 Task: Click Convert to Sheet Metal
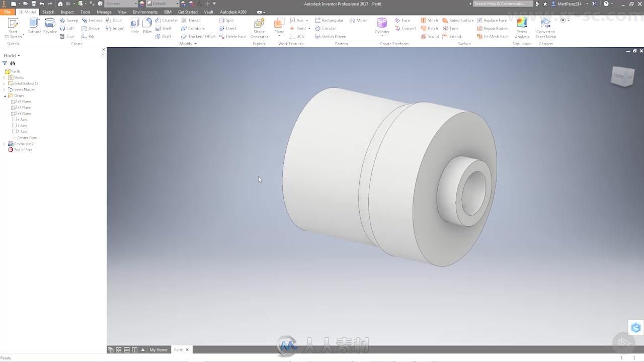[545, 28]
